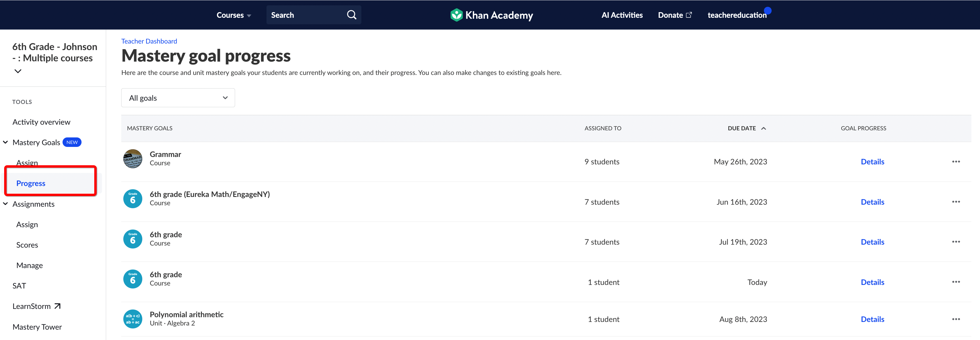
Task: Open more options for 6th grade due Today
Action: pyautogui.click(x=956, y=282)
